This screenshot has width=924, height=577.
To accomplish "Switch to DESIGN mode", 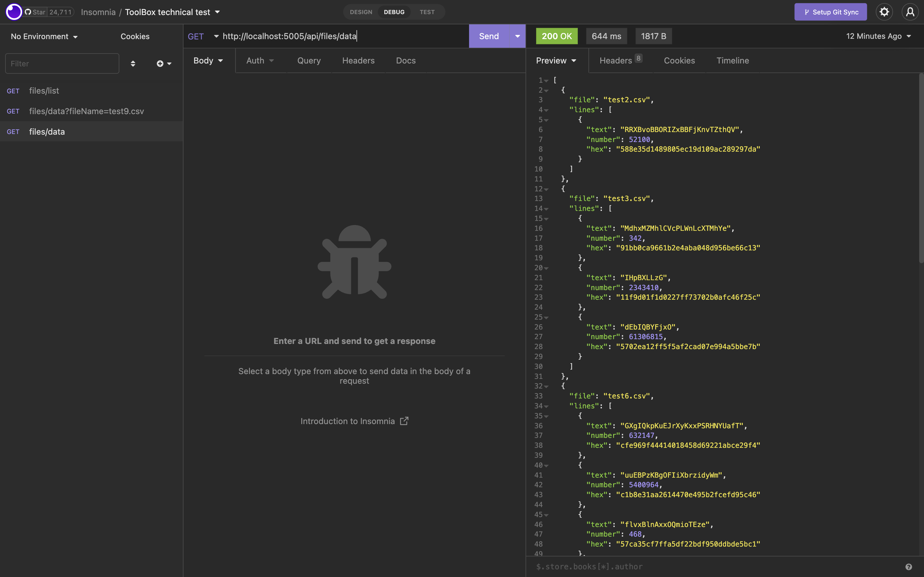I will 361,12.
